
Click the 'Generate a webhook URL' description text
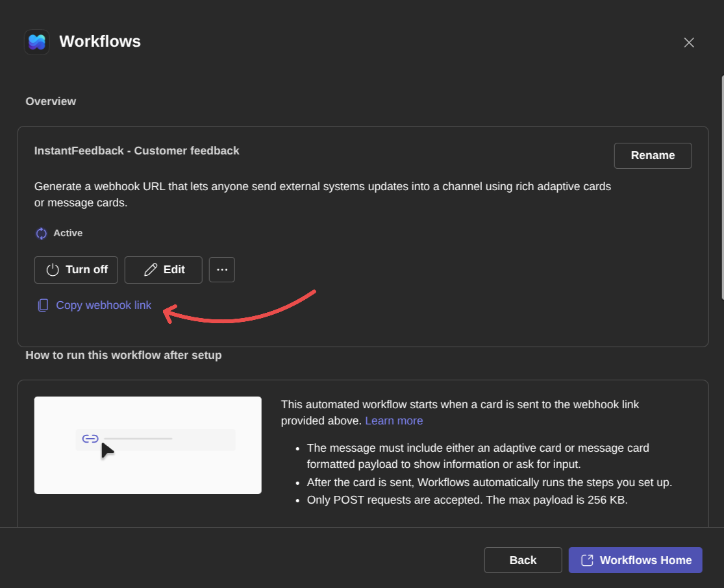pyautogui.click(x=322, y=194)
